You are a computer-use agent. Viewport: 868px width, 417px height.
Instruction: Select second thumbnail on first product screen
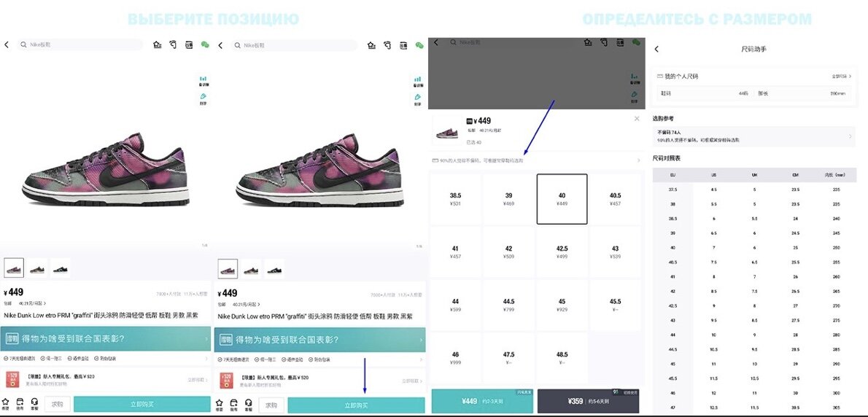38,269
